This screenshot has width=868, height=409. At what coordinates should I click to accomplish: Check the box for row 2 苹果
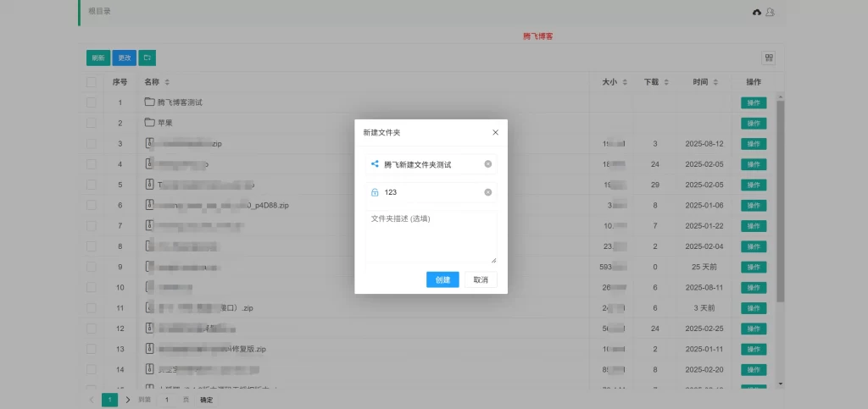coord(92,123)
